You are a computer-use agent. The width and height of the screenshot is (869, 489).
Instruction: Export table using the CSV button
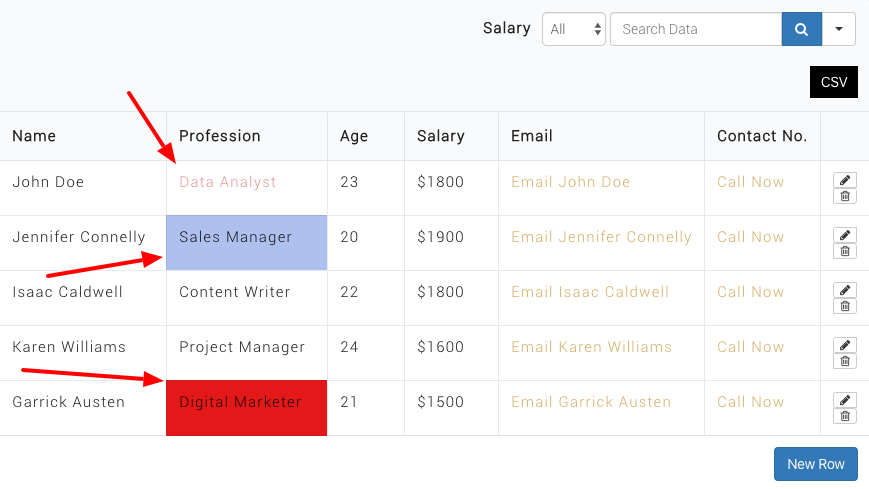pos(834,82)
